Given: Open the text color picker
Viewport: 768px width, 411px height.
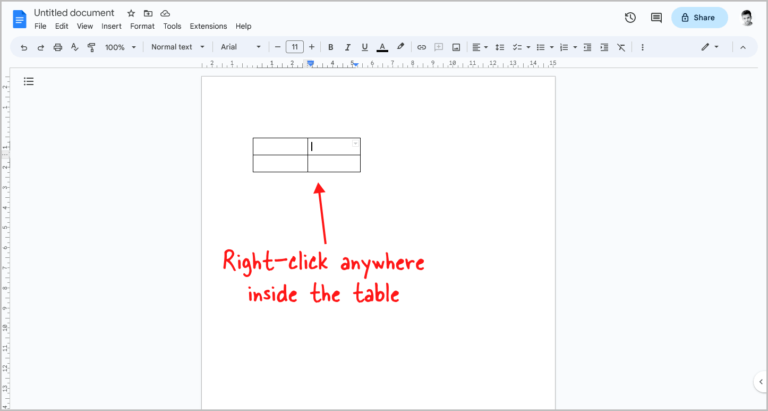Looking at the screenshot, I should pos(383,48).
